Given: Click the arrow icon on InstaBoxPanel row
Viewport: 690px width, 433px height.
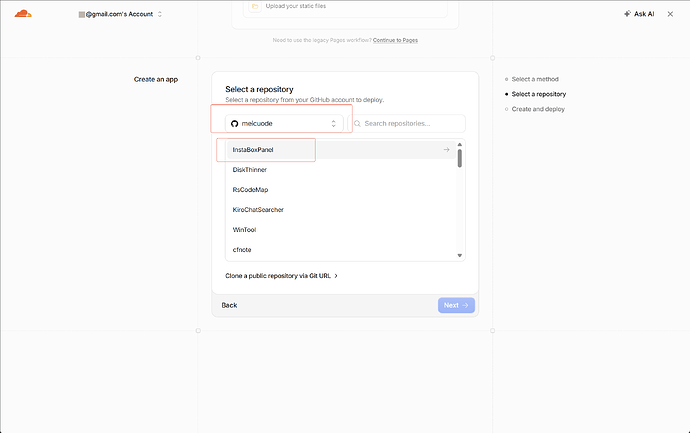Looking at the screenshot, I should coord(446,150).
